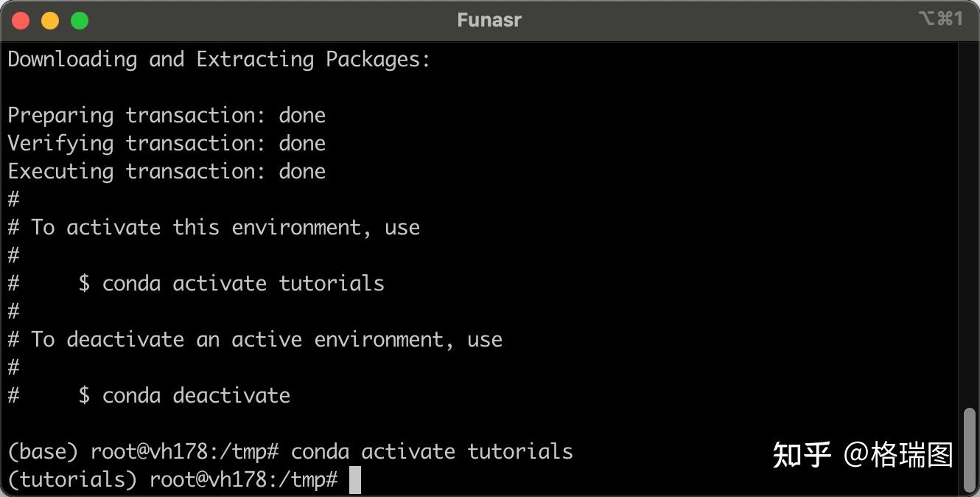Click the 'Preparing transaction: done' line

tap(167, 115)
